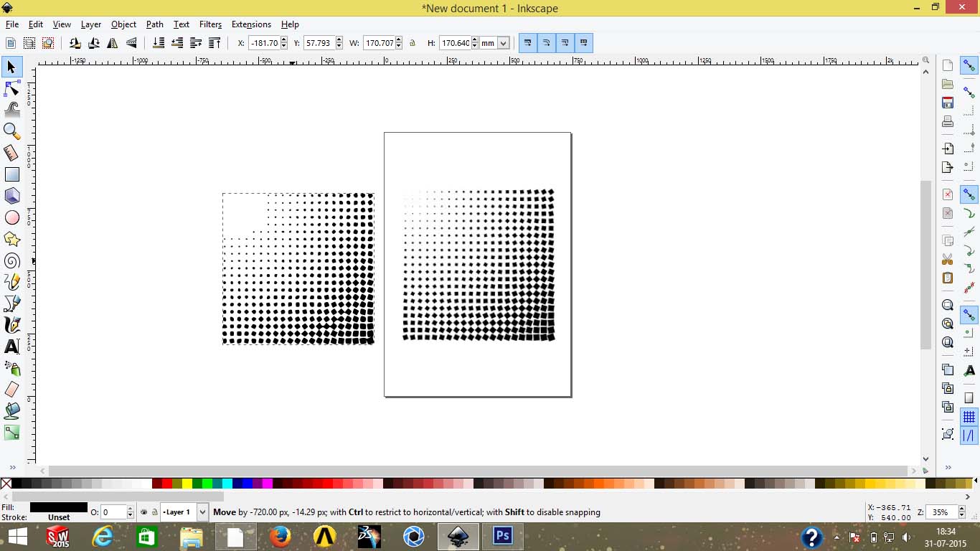Click the Cut scissors icon

coord(948,259)
